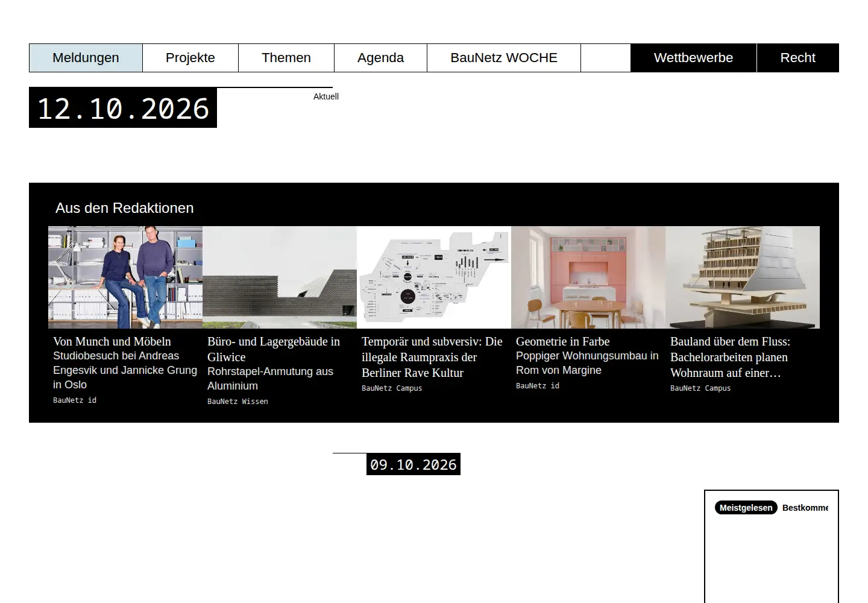Viewport: 868px width, 603px height.
Task: Open the Themen menu item
Action: point(286,58)
